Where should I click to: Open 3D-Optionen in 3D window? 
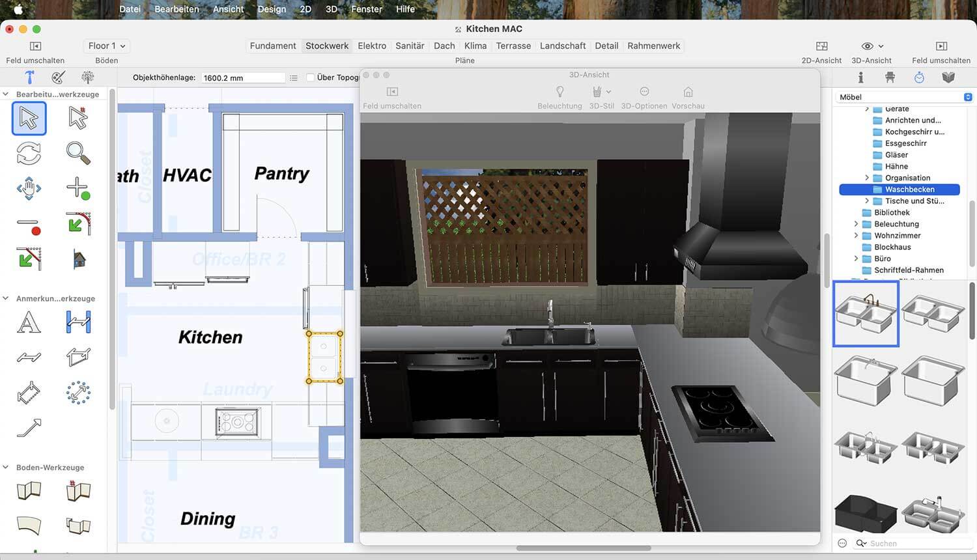tap(644, 92)
